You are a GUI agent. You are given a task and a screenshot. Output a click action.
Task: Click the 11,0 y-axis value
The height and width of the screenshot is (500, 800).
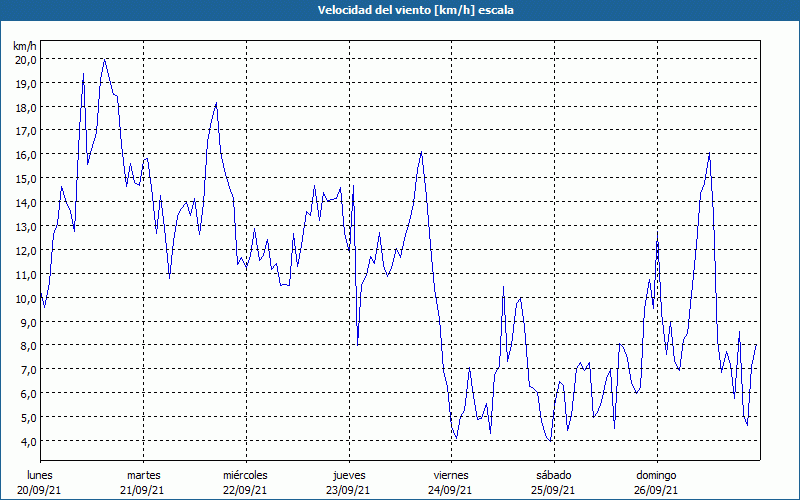[x=27, y=274]
